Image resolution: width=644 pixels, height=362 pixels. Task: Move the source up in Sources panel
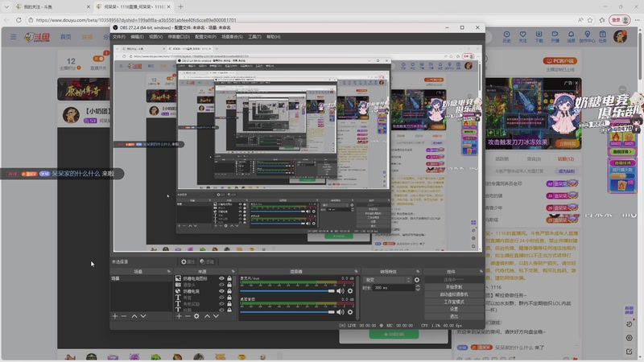[x=207, y=316]
